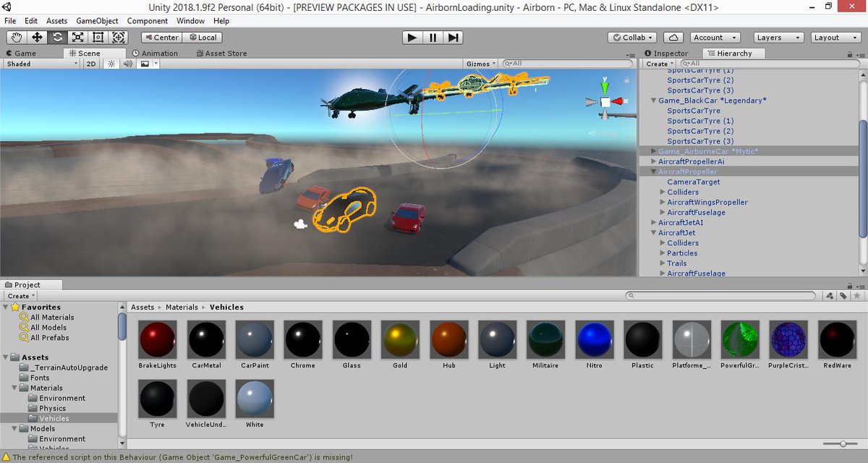Viewport: 868px width, 463px height.
Task: Select Game_AirborneCar *Mytic* in hierarchy
Action: tap(708, 151)
